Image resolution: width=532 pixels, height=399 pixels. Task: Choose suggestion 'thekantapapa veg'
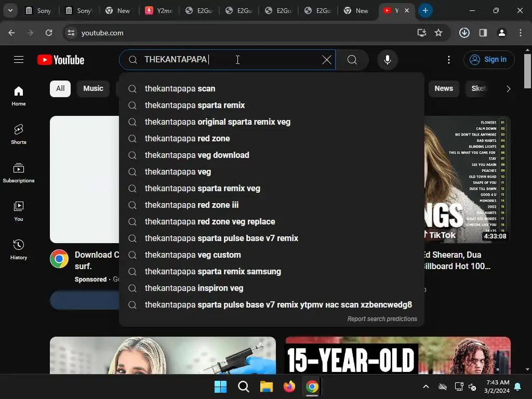click(x=271, y=171)
